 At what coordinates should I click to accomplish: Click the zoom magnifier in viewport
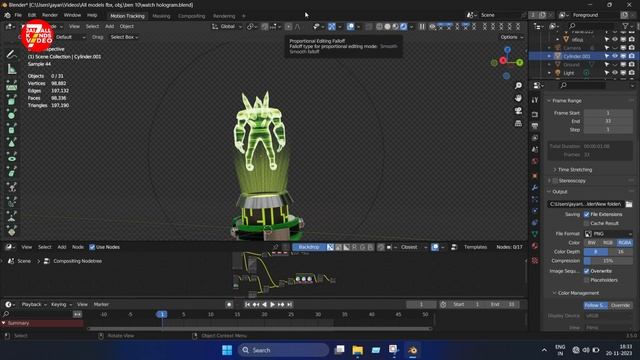(518, 86)
